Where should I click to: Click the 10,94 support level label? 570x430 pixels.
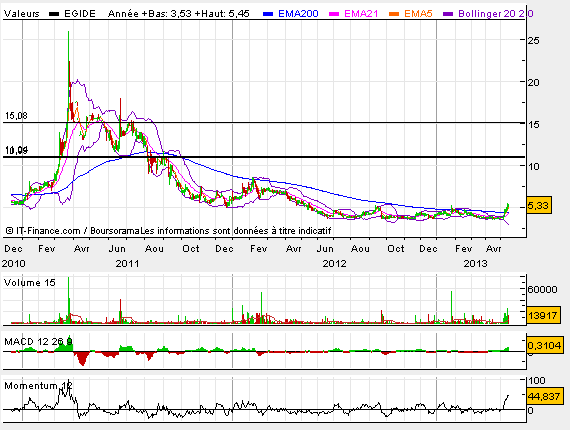16,150
